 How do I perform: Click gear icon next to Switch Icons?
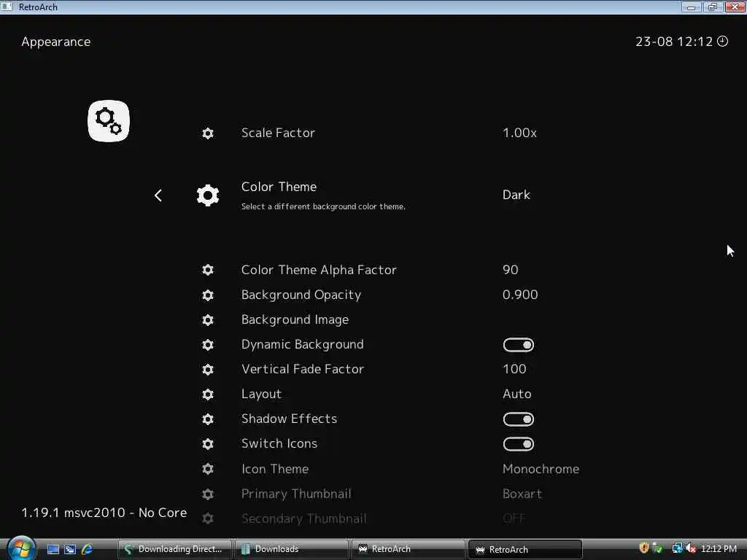click(x=208, y=444)
